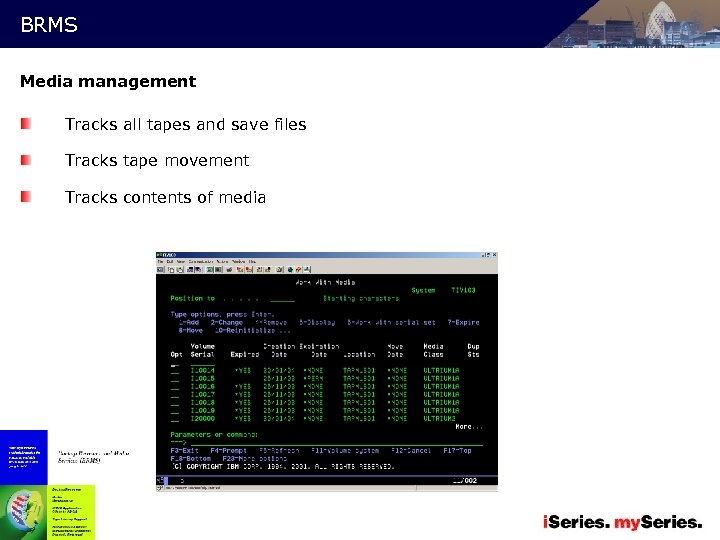Click F17=Top function key label

pos(457,450)
